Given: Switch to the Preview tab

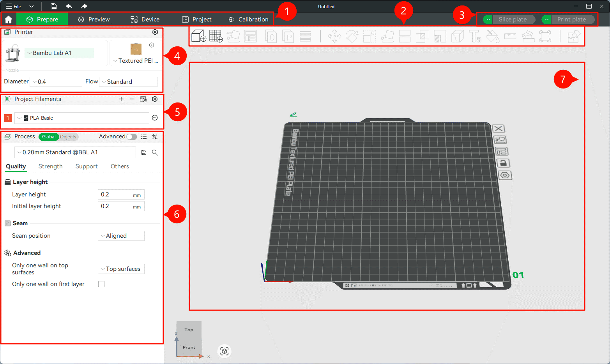Looking at the screenshot, I should [x=94, y=19].
